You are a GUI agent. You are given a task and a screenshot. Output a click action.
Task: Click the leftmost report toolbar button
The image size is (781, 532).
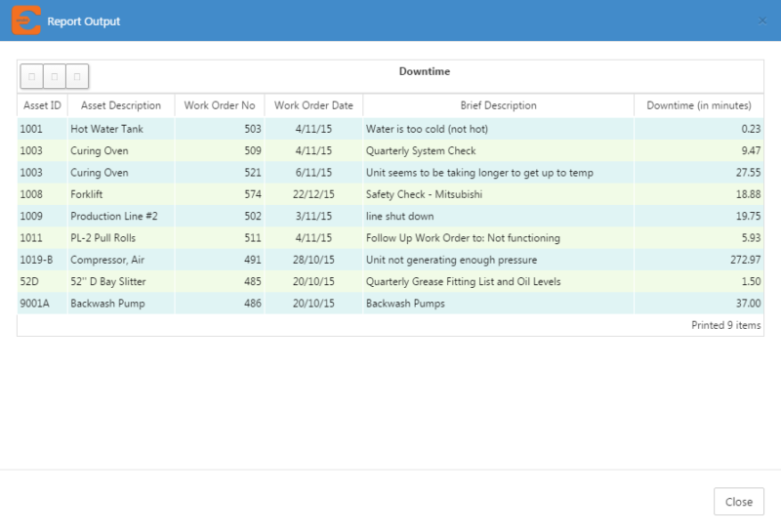click(32, 75)
